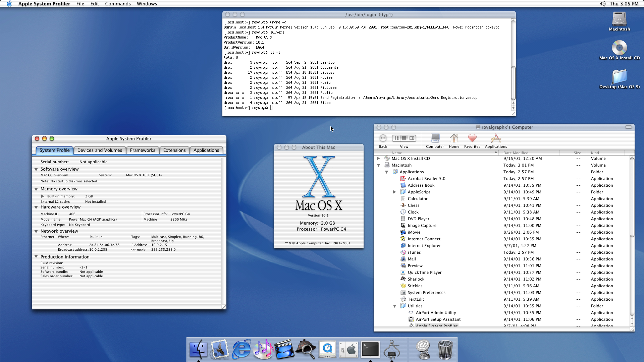Open Applications in Finder toolbar
644x362 pixels.
(496, 141)
